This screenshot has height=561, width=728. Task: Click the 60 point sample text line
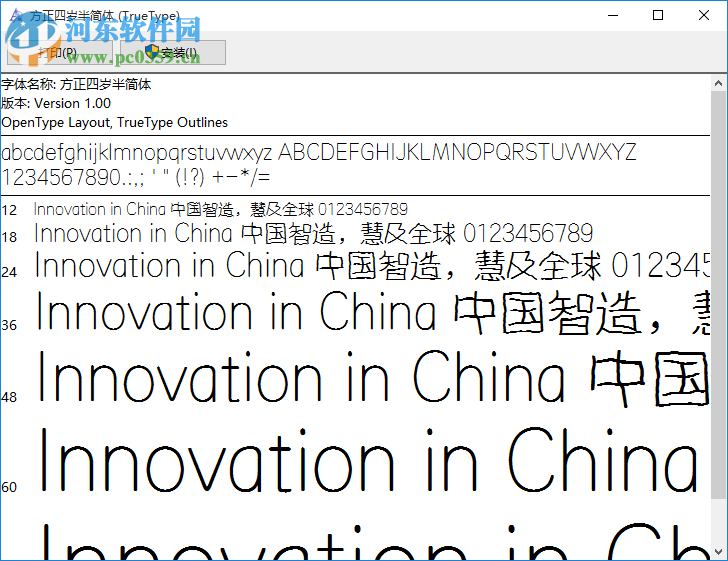pos(370,460)
